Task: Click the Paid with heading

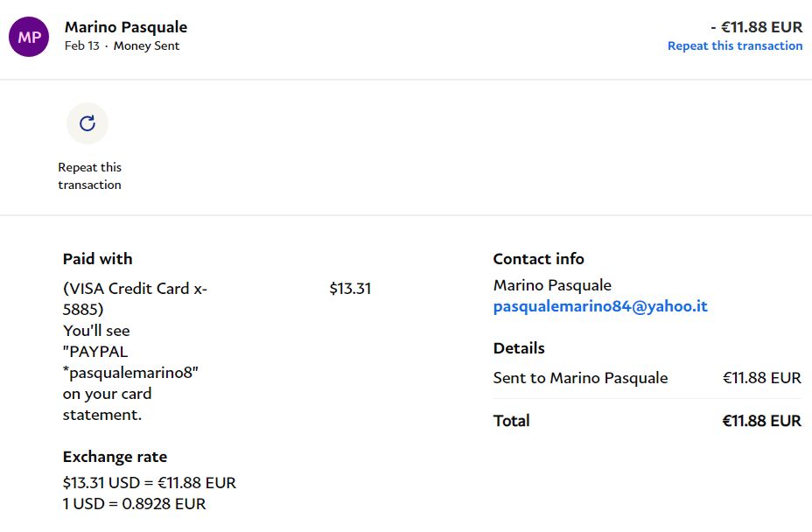Action: [98, 259]
